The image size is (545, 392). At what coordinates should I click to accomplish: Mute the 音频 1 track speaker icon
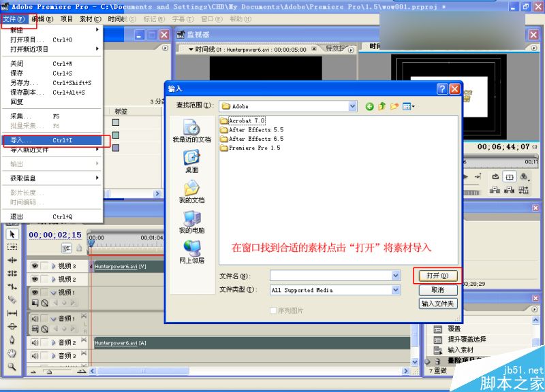35,318
